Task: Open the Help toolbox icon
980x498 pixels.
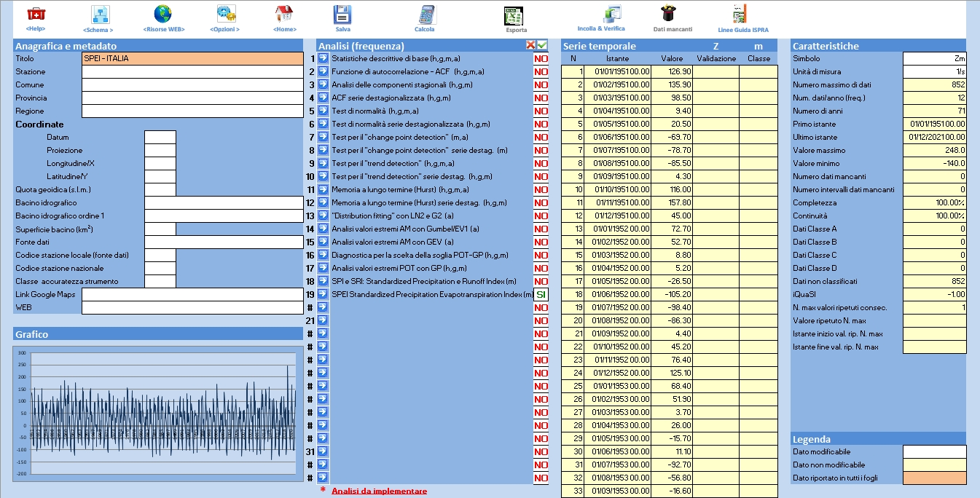Action: [x=36, y=14]
